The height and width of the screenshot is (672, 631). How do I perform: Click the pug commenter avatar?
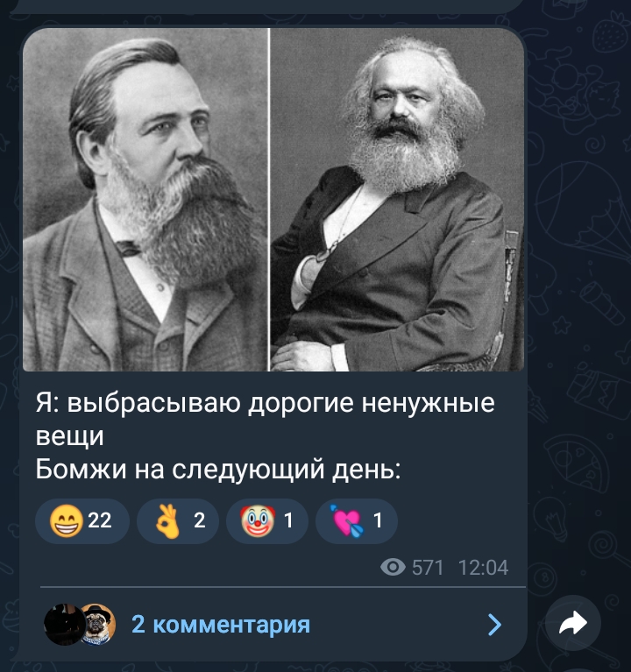99,624
